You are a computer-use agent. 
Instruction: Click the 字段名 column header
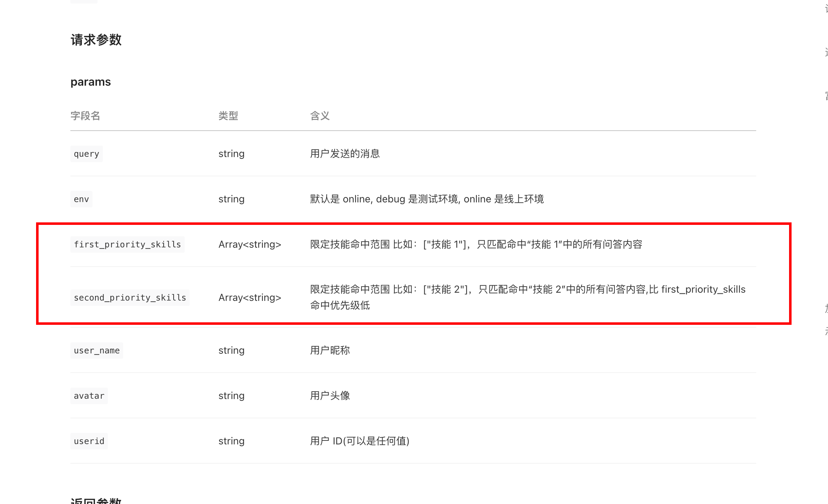point(85,116)
